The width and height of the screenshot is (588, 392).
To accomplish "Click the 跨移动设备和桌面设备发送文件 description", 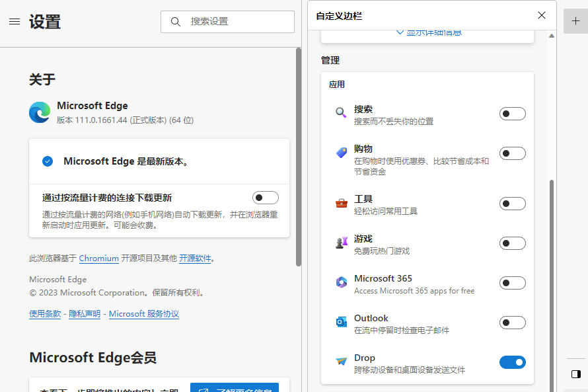I will pyautogui.click(x=410, y=370).
